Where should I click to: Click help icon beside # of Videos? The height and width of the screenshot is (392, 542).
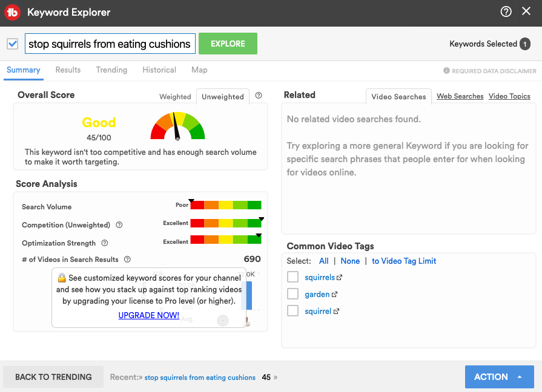click(x=127, y=260)
